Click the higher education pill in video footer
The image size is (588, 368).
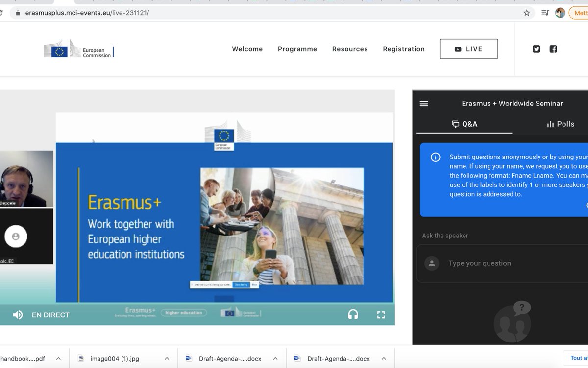click(x=184, y=313)
